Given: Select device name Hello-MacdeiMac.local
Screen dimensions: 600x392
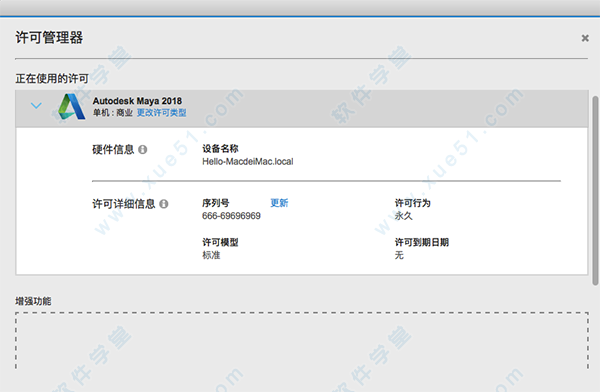Looking at the screenshot, I should coord(248,162).
